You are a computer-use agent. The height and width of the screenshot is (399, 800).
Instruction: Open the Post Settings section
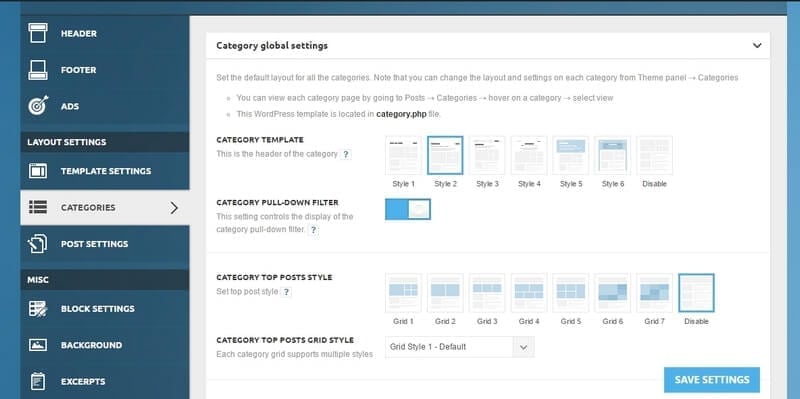click(105, 244)
